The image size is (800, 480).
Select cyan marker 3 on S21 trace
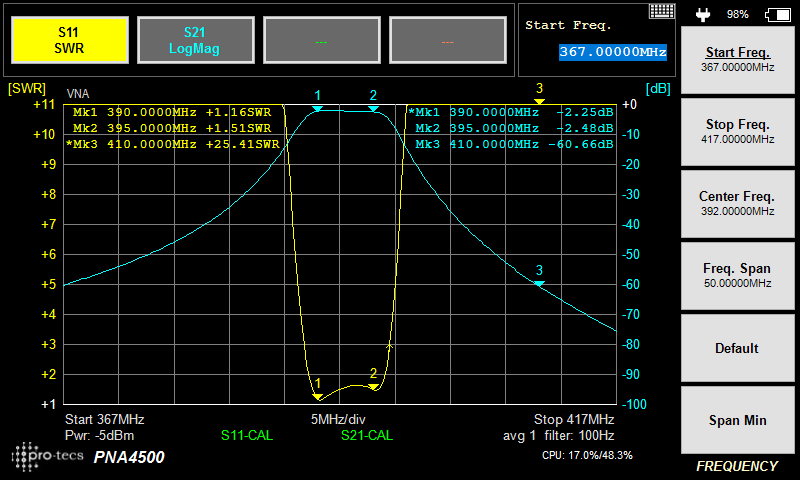pyautogui.click(x=539, y=283)
